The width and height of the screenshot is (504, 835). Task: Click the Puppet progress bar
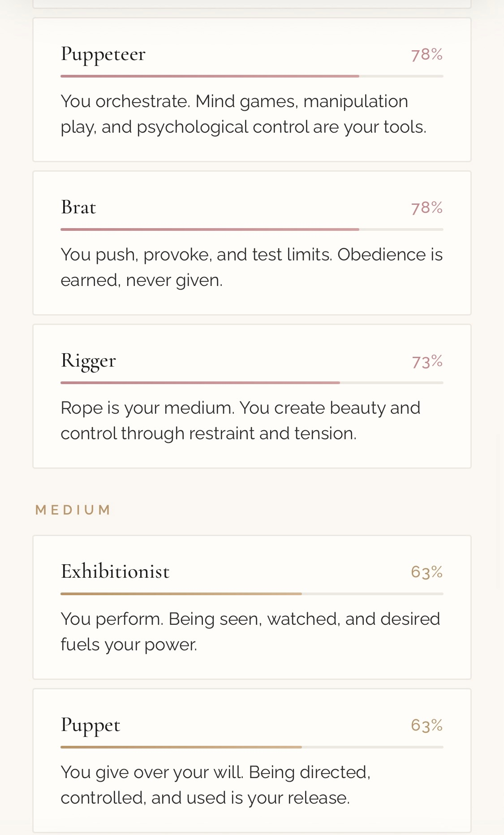[x=252, y=747]
